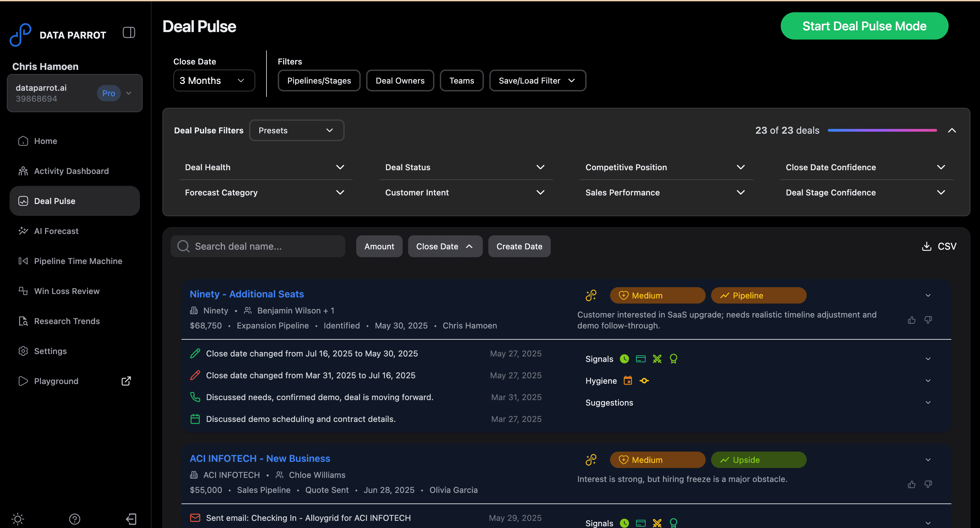Thumbs down the Ninety deal summary
This screenshot has height=528, width=980.
click(928, 320)
